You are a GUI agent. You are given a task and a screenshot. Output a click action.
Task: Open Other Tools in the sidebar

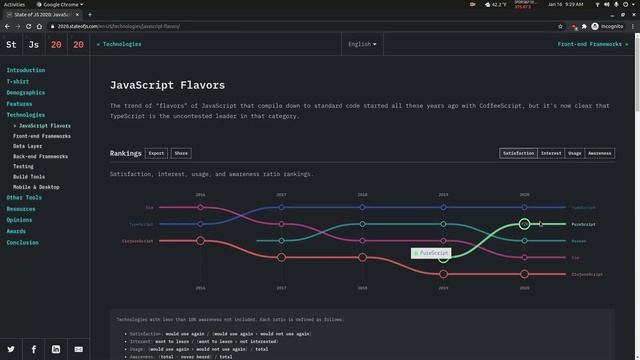pyautogui.click(x=24, y=198)
